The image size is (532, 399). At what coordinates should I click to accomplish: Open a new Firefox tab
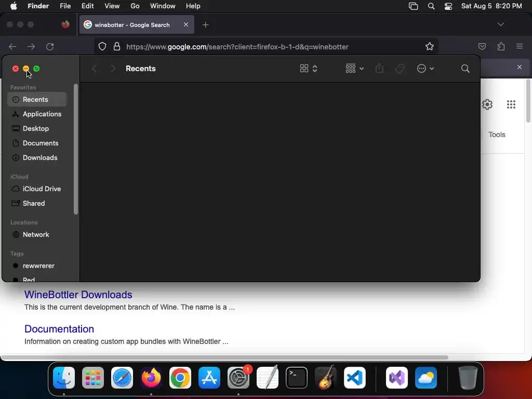point(206,25)
